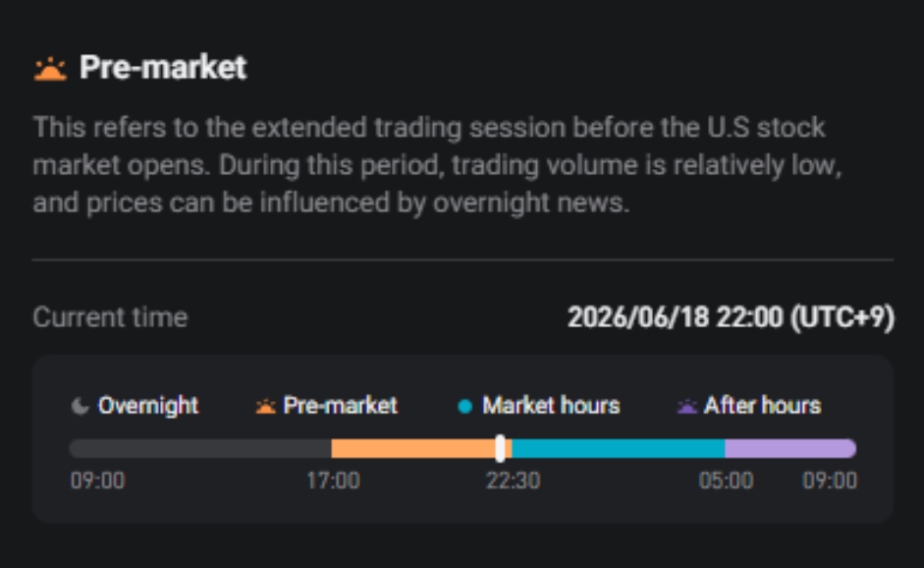Click the purple After hours timeline segment
The image size is (924, 568).
point(790,448)
